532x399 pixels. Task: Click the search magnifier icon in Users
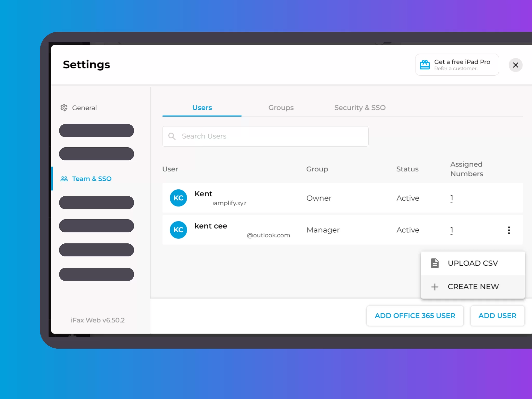(x=172, y=136)
